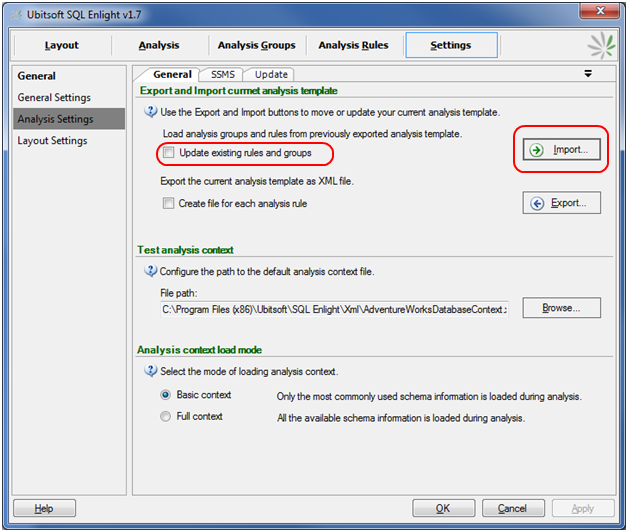This screenshot has width=628, height=532.
Task: Select the Basic context radio option
Action: coord(166,395)
